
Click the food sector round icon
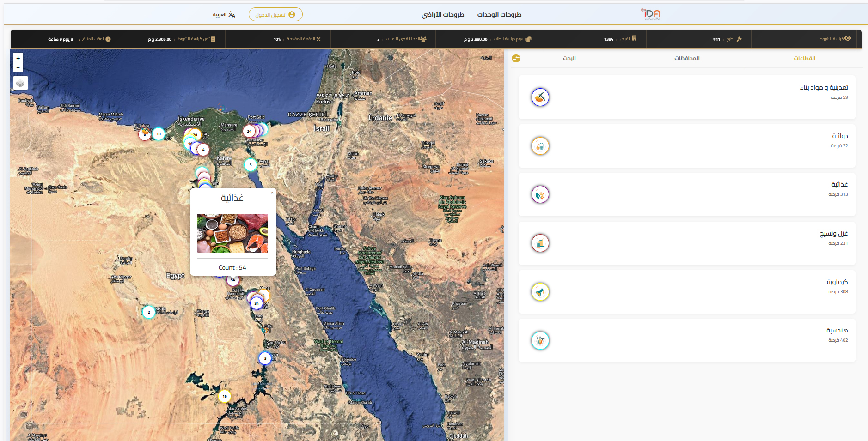coord(540,195)
